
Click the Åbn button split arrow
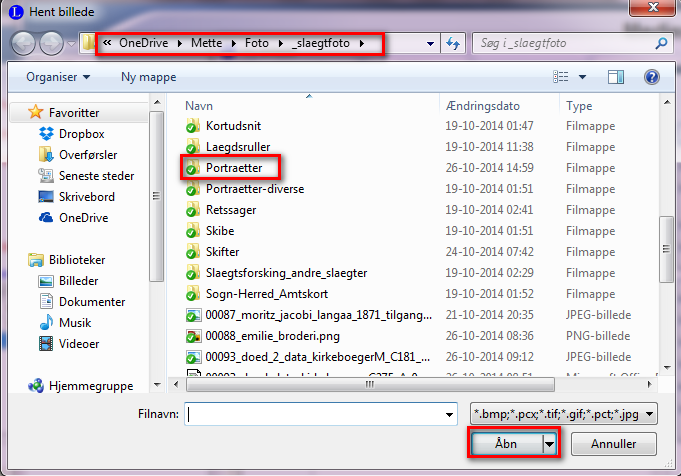tap(548, 443)
